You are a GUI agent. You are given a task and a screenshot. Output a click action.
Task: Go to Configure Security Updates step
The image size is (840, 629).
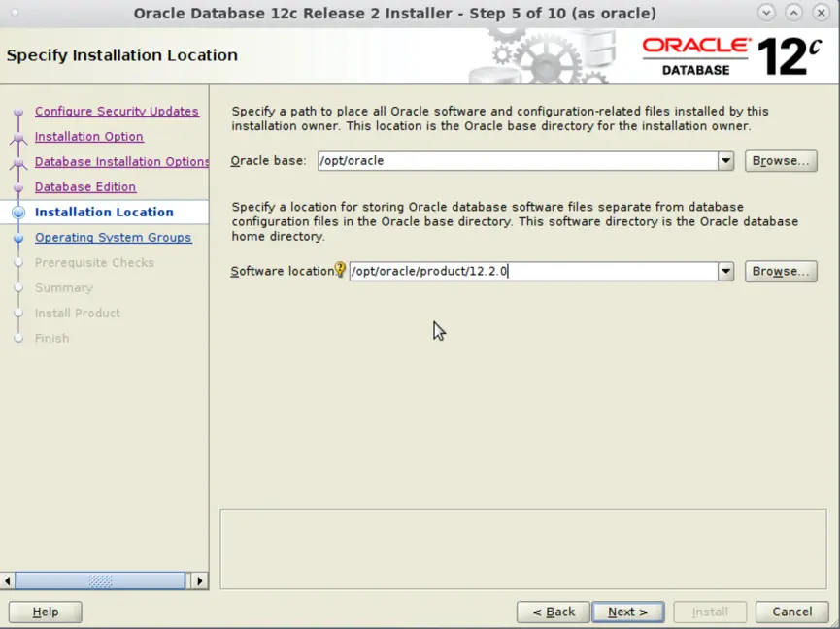117,111
